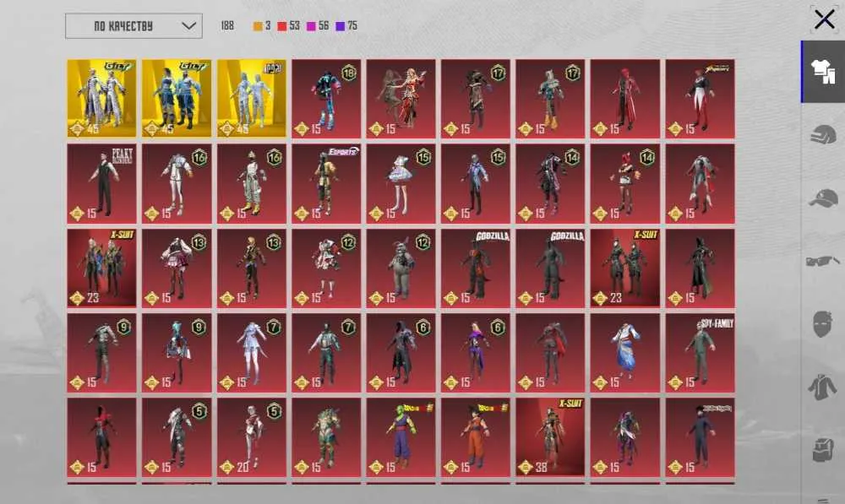Choose the Spy-Family outfit
Screen dimensions: 845x504
[700, 353]
